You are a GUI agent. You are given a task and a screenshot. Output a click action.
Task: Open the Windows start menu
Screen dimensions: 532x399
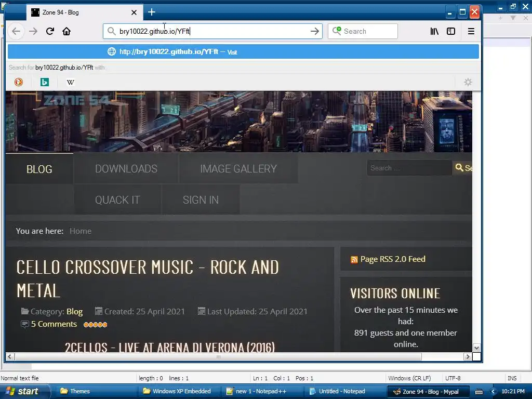click(24, 391)
